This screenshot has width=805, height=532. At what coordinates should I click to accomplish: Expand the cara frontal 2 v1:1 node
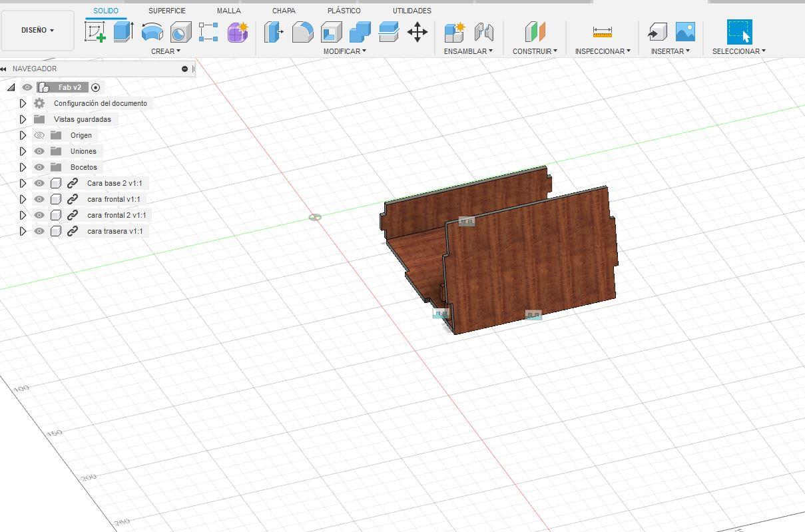23,215
